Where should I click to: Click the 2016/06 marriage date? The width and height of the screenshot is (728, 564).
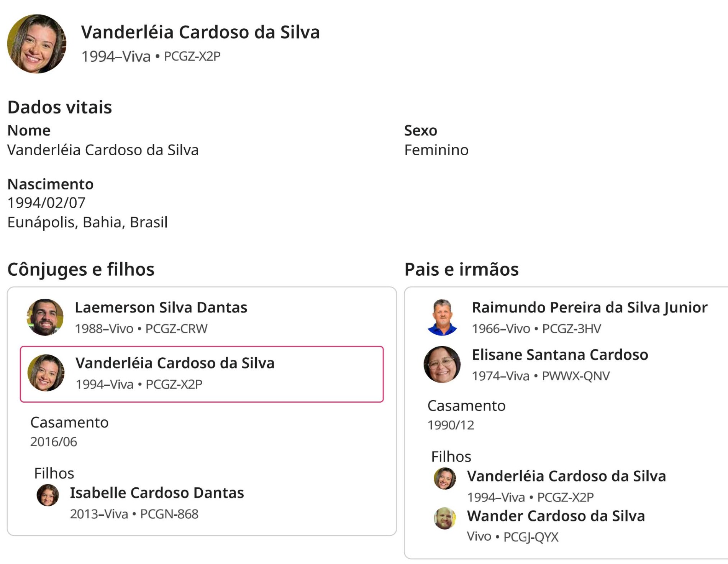pyautogui.click(x=54, y=442)
